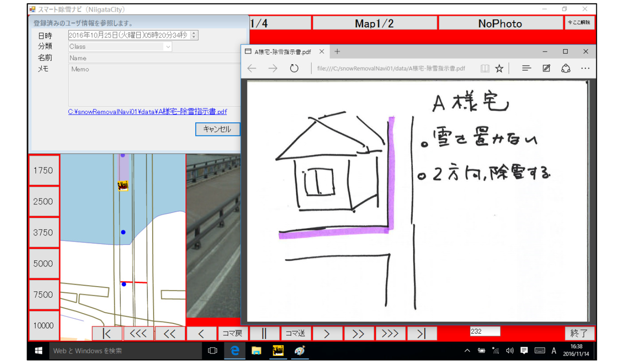Open volume control in tray
The image size is (624, 364).
pyautogui.click(x=510, y=351)
